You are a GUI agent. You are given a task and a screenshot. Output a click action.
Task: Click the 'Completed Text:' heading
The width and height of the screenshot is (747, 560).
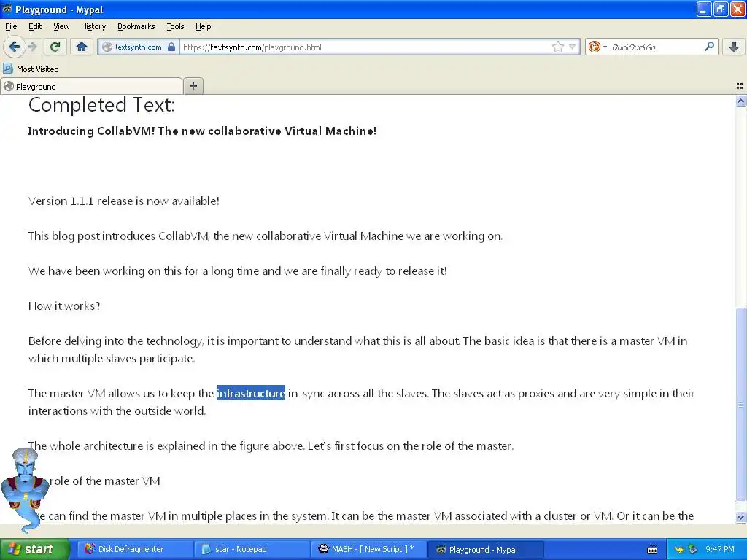coord(101,105)
